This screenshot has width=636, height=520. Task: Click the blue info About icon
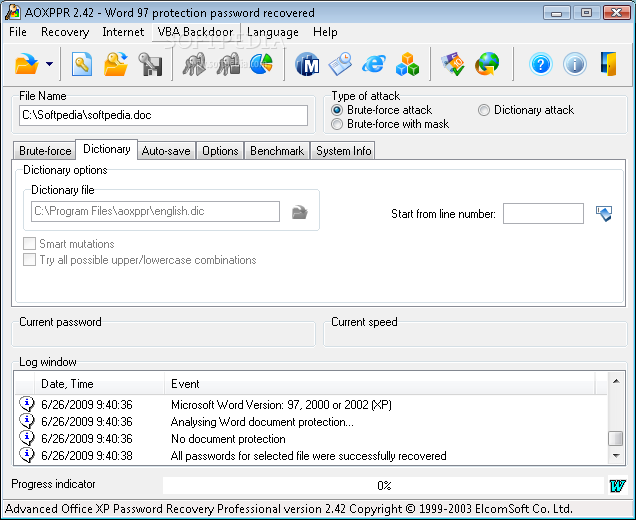point(575,64)
